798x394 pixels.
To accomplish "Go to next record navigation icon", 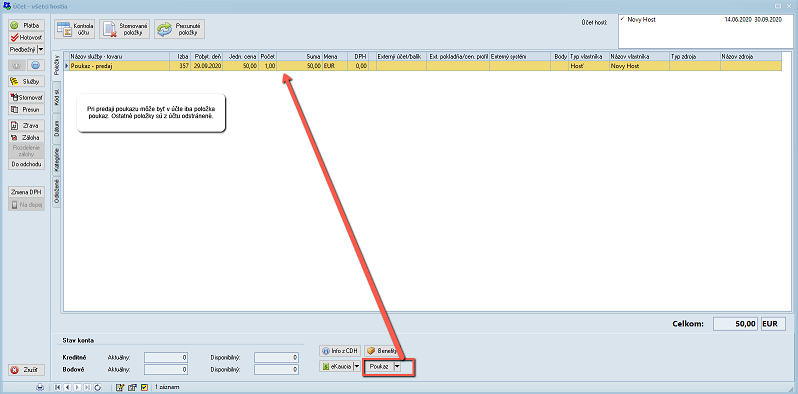I will [78, 388].
